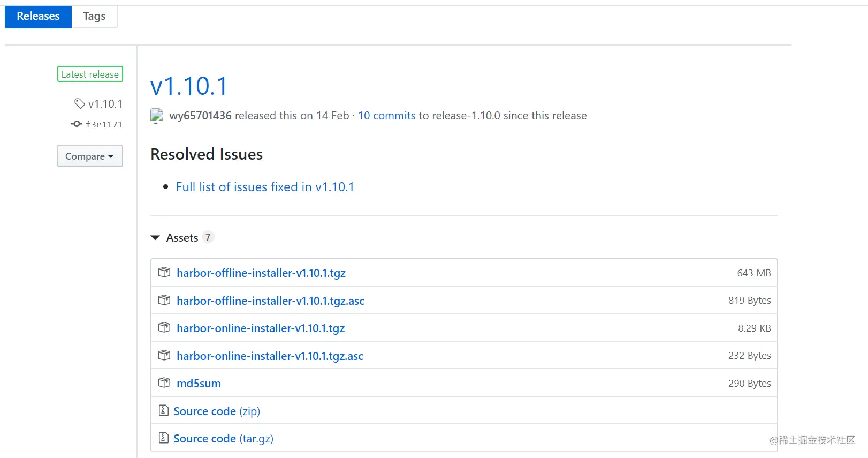Click the 232 Bytes file size
The width and height of the screenshot is (868, 458).
coord(750,356)
